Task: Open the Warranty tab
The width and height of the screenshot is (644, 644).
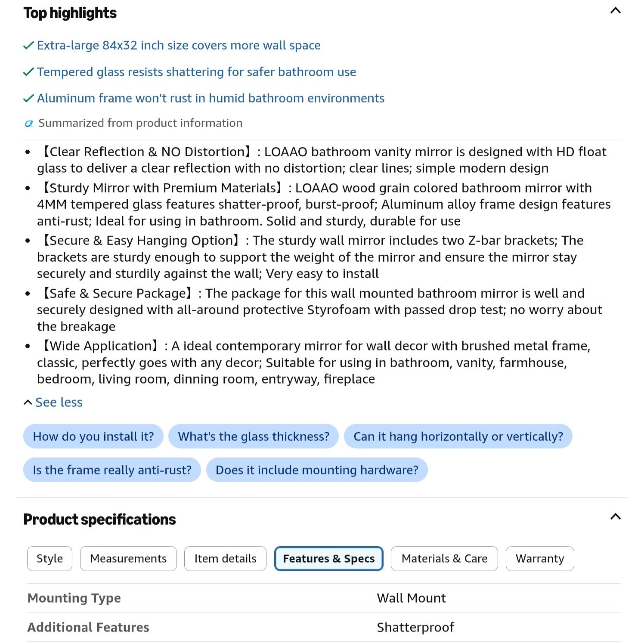Action: click(540, 559)
